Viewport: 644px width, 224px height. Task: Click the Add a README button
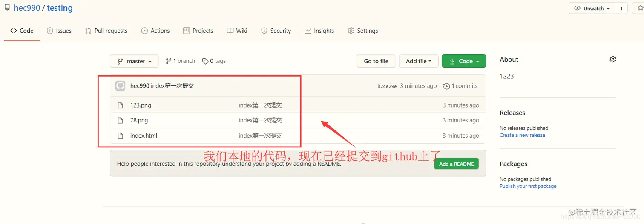coord(457,164)
